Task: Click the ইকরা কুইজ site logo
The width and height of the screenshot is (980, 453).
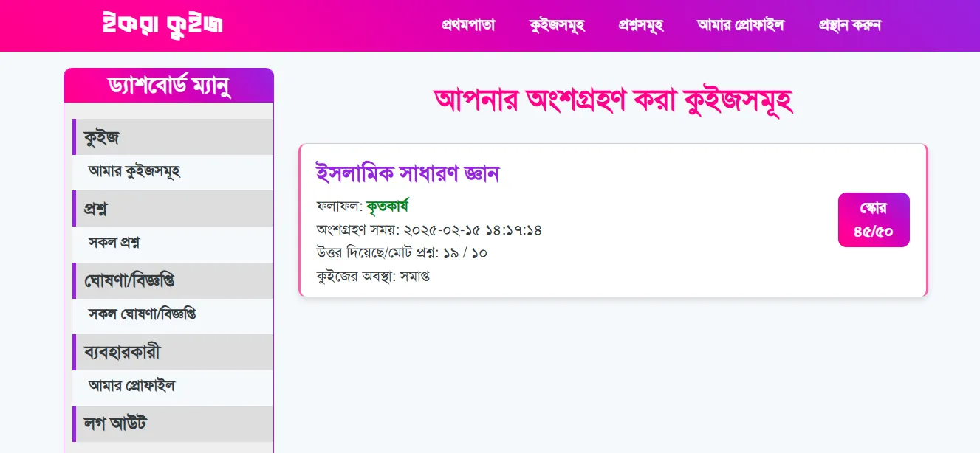Action: [163, 24]
